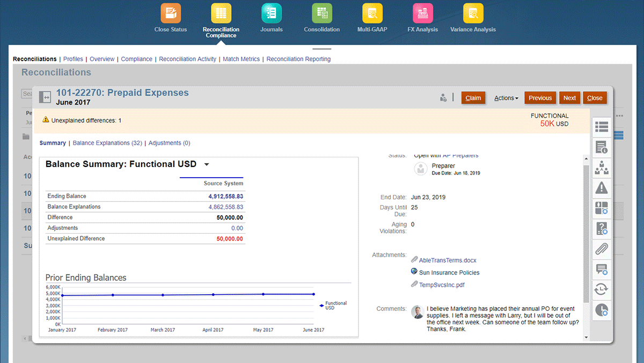Open the workflow hierarchy sidebar icon
The height and width of the screenshot is (363, 644).
(x=601, y=167)
